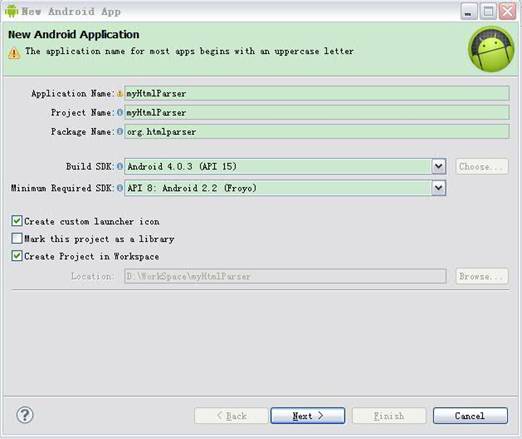This screenshot has width=522, height=439.
Task: Uncheck Create Project in Workspace
Action: [x=17, y=256]
